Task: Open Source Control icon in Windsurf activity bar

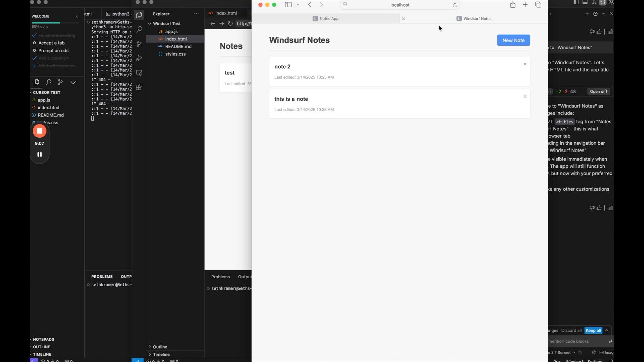Action: tap(139, 44)
